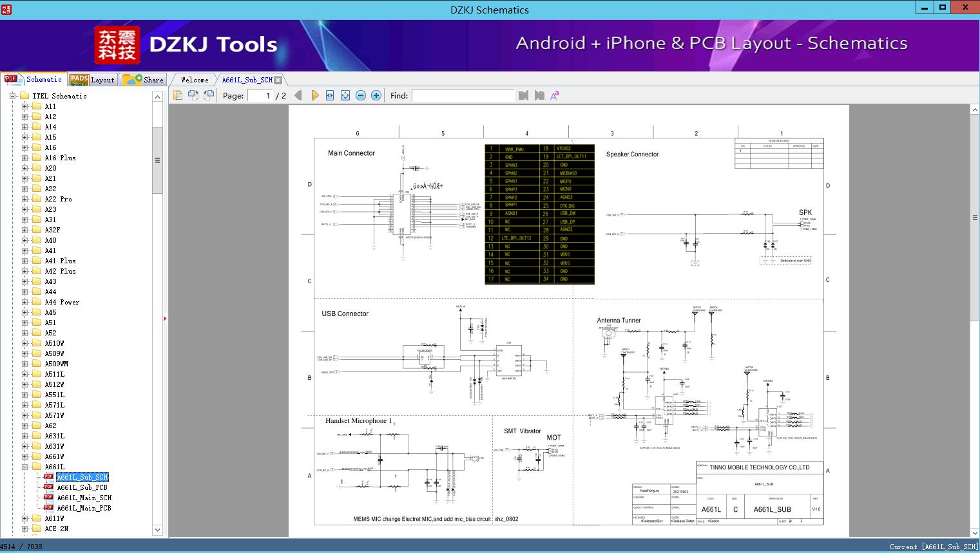This screenshot has height=553, width=980.
Task: Go to the next page arrow
Action: [x=314, y=95]
